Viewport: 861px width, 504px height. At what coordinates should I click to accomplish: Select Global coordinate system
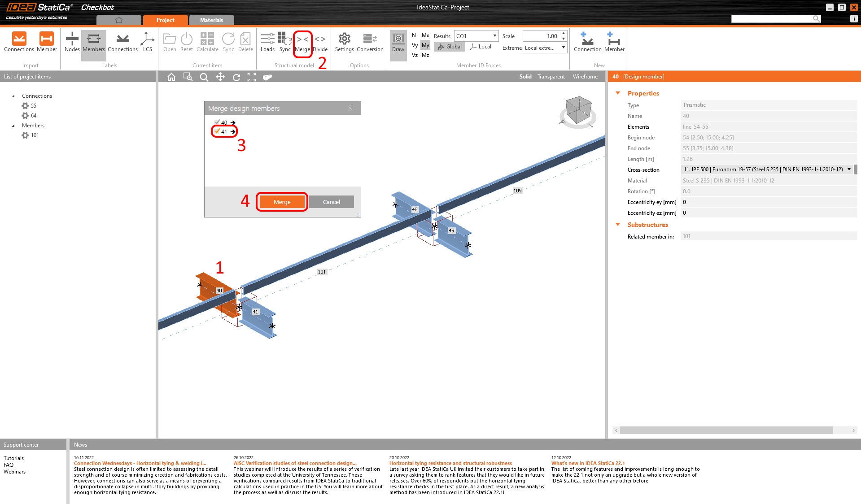click(x=449, y=47)
